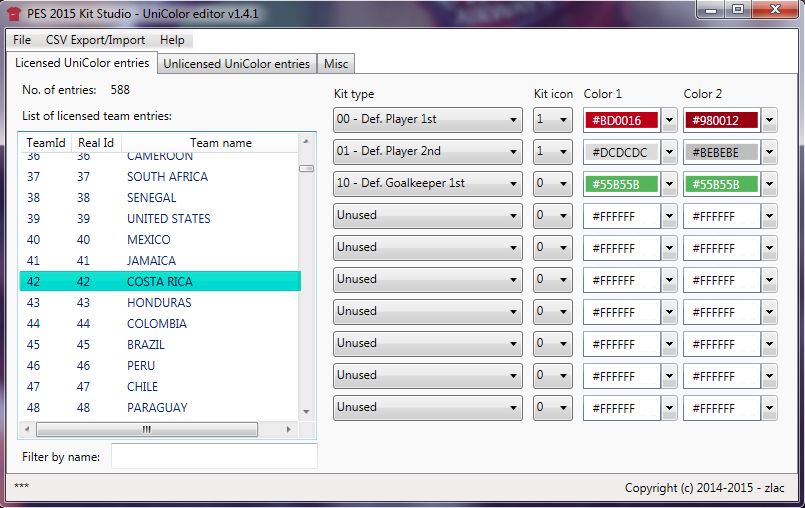Open the CSV Export/Import menu

point(95,40)
